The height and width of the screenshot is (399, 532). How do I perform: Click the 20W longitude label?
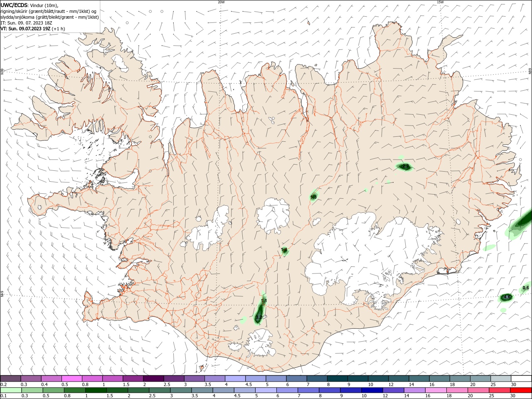[221, 2]
